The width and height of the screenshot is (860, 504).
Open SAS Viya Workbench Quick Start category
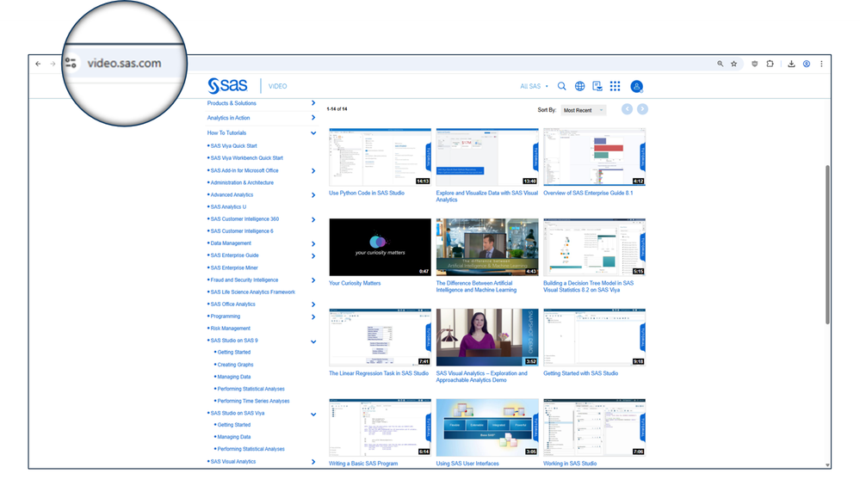click(x=247, y=157)
